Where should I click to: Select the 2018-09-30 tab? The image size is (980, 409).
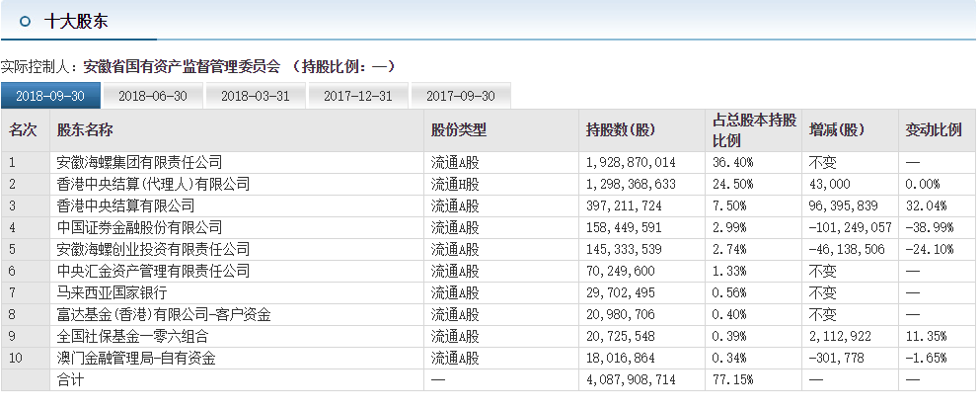coord(50,96)
